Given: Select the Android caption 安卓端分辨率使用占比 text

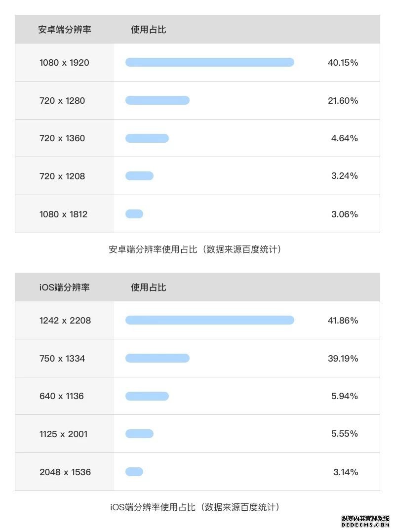Looking at the screenshot, I should coord(153,250).
